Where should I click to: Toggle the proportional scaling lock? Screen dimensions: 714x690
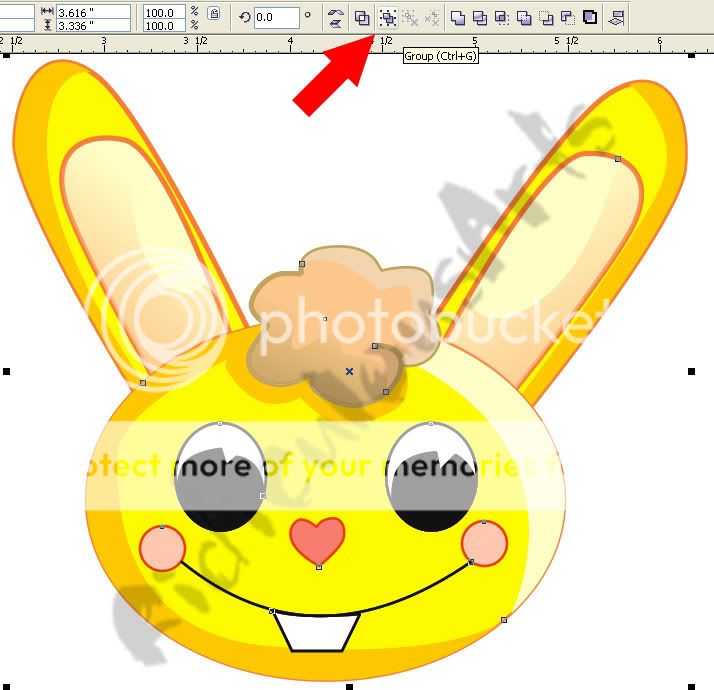coord(213,13)
